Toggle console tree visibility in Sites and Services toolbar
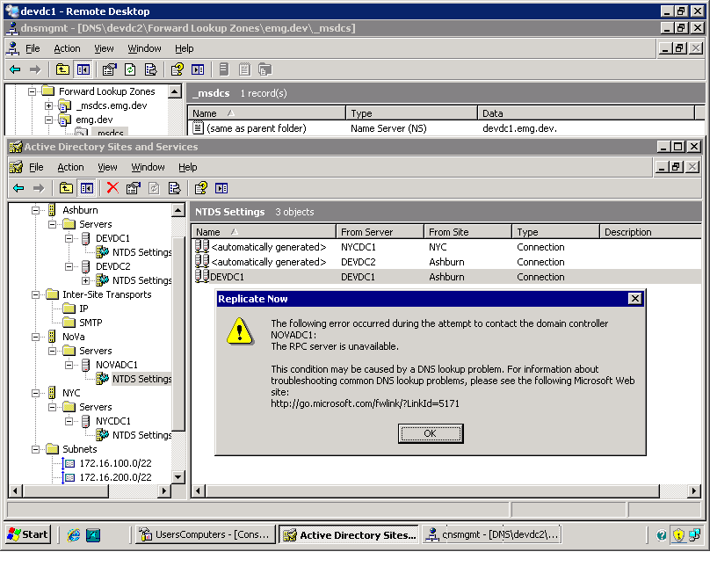Image resolution: width=710 pixels, height=588 pixels. pyautogui.click(x=86, y=187)
